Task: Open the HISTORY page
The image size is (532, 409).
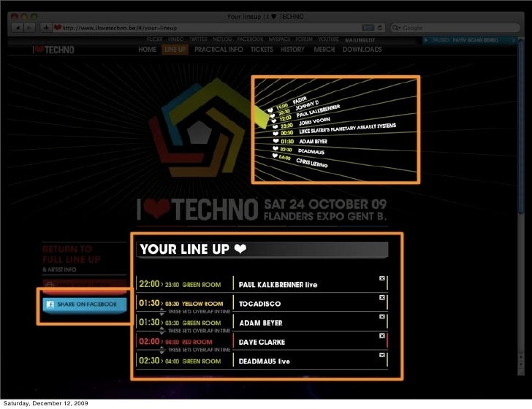Action: pyautogui.click(x=292, y=50)
